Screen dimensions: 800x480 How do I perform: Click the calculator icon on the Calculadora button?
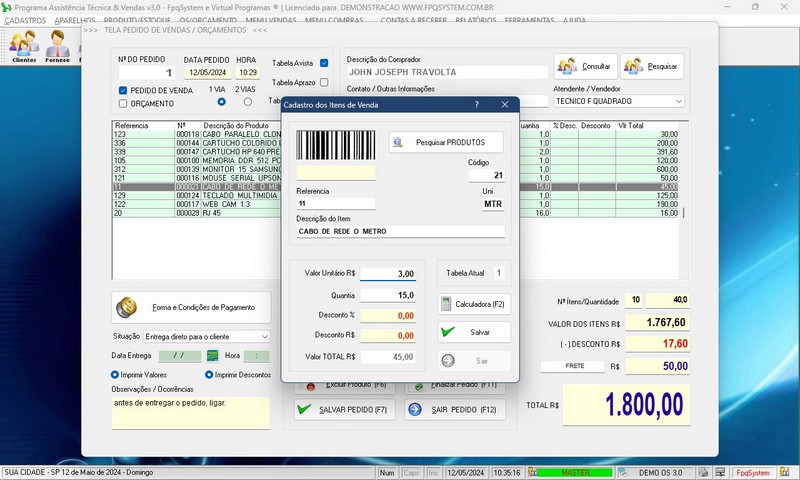click(446, 304)
